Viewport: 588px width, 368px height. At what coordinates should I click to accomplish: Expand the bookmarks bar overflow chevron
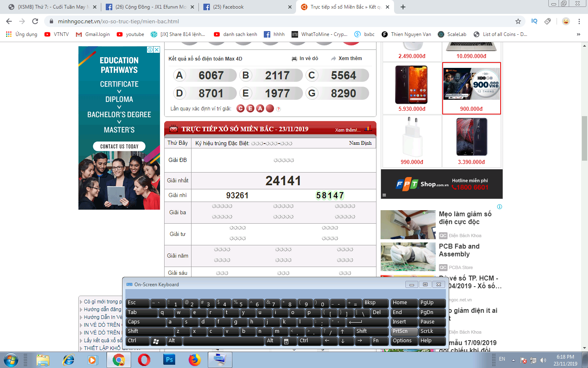(578, 34)
